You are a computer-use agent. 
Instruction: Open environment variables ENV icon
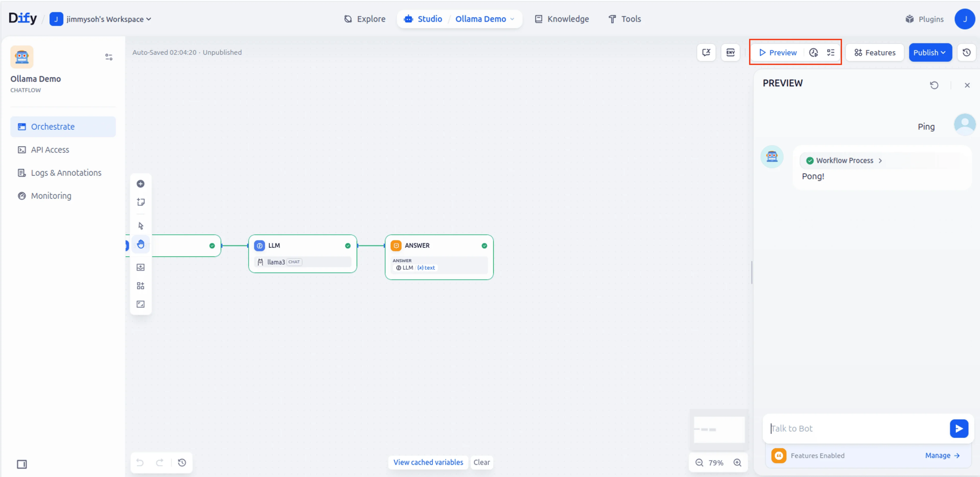(x=730, y=53)
